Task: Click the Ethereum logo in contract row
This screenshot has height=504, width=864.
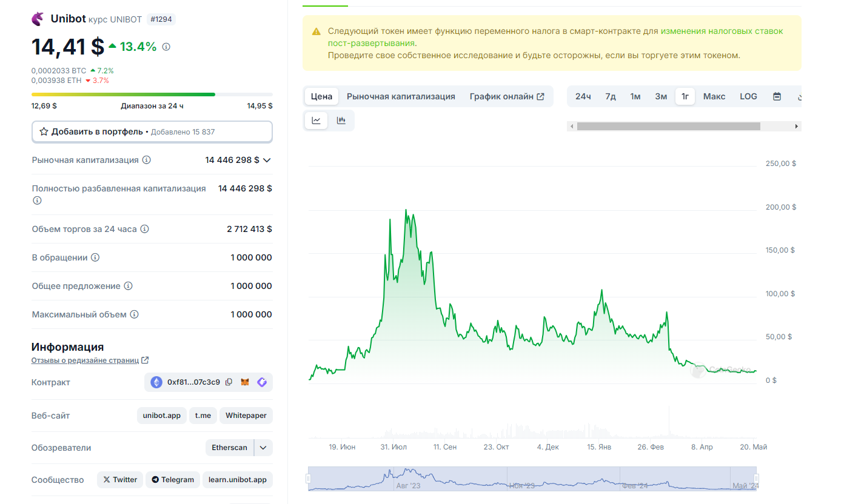Action: point(156,382)
